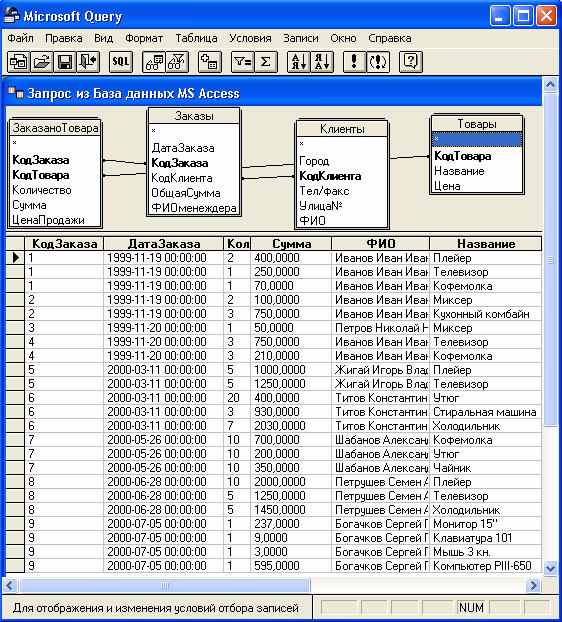
Task: Click the Criteria Equals filter icon
Action: click(x=242, y=62)
